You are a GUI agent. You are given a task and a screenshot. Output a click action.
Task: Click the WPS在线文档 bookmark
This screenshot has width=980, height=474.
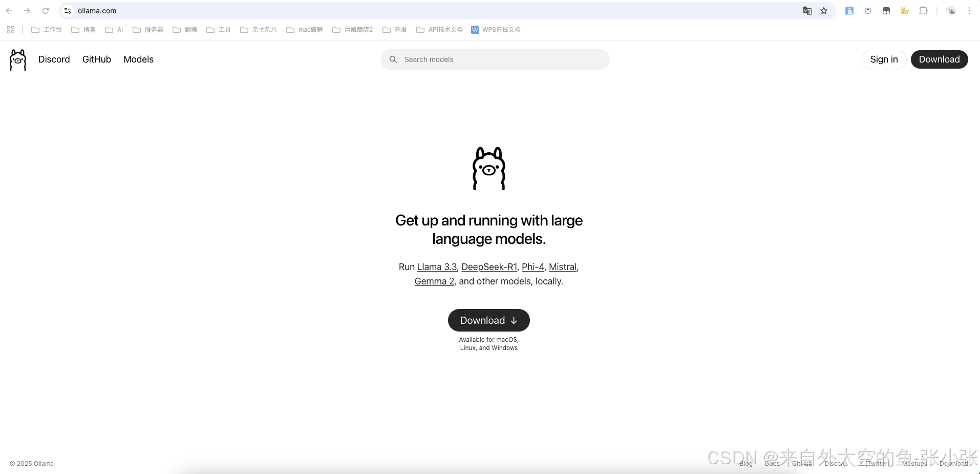[496, 30]
